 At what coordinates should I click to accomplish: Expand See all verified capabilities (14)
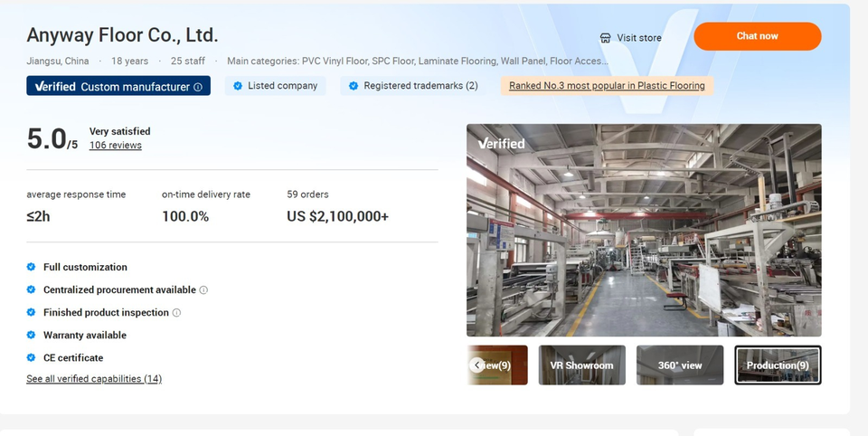(94, 379)
